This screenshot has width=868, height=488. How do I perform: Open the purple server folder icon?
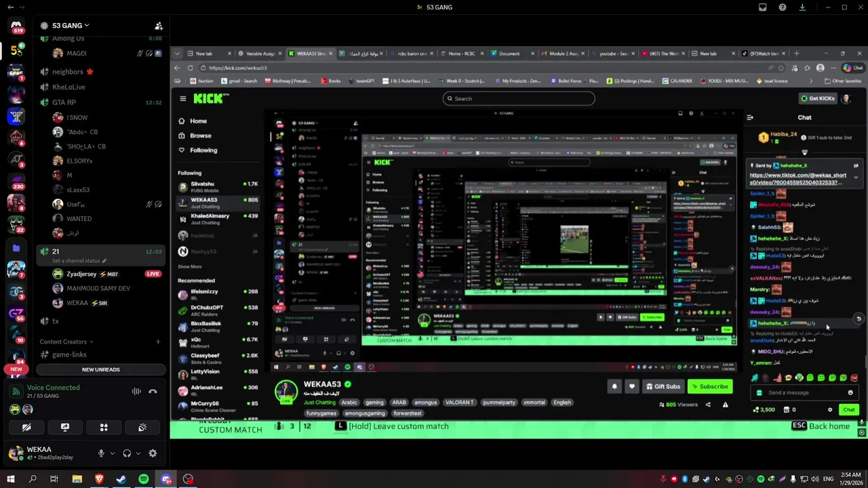[16, 248]
